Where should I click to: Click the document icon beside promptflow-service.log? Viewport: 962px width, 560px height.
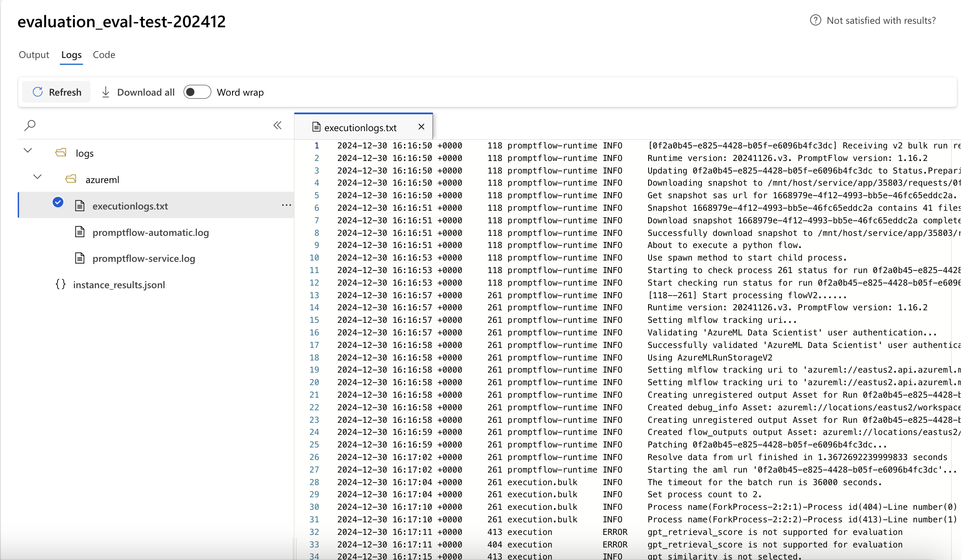[x=80, y=258]
